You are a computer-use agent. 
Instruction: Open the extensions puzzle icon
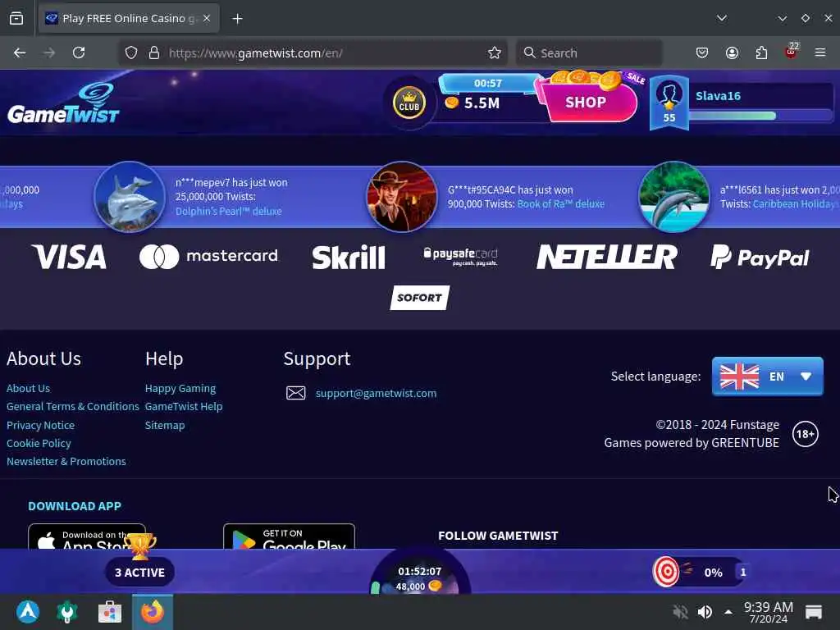coord(761,52)
